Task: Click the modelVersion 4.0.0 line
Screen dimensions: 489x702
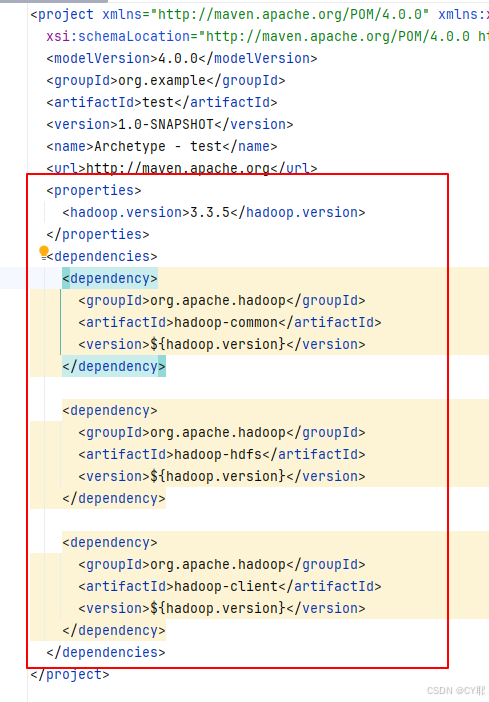Action: pos(182,59)
